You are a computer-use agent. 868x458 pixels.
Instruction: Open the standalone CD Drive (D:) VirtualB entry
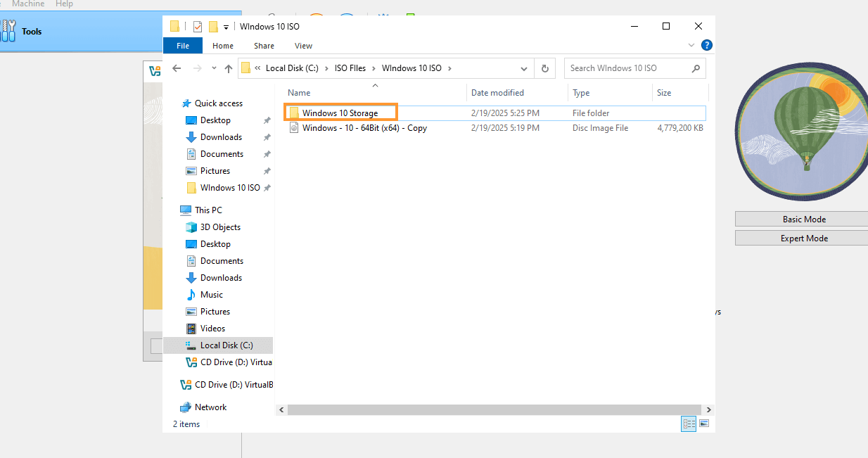[x=234, y=385]
